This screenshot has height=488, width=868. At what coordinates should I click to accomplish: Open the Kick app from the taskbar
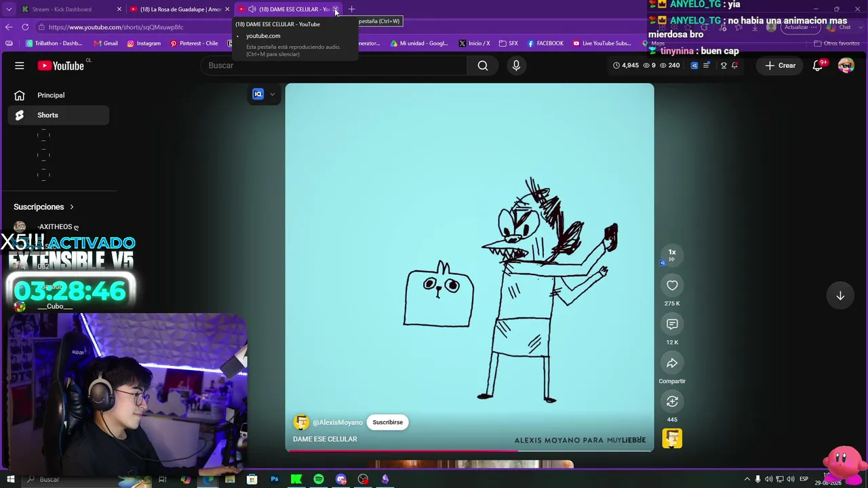[x=296, y=479]
